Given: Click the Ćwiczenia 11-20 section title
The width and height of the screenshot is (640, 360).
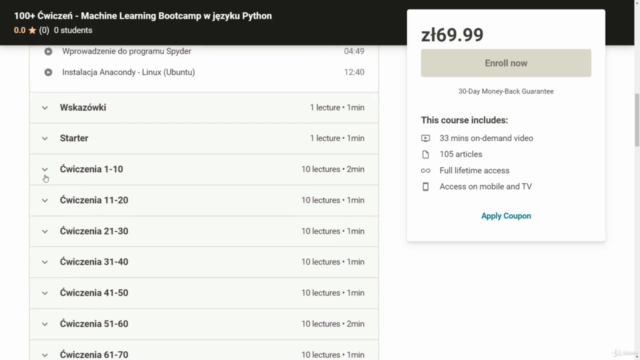Looking at the screenshot, I should 94,200.
